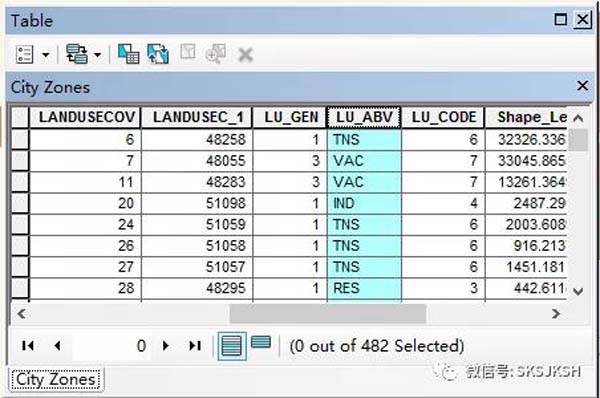600x398 pixels.
Task: Click the horizontal scrollbar thumb
Action: point(328,314)
